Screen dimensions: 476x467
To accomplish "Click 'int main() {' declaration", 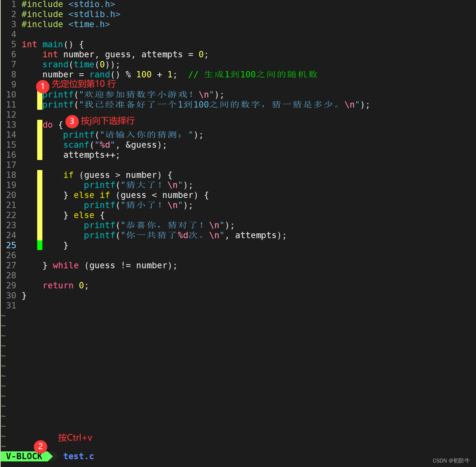I will click(53, 44).
